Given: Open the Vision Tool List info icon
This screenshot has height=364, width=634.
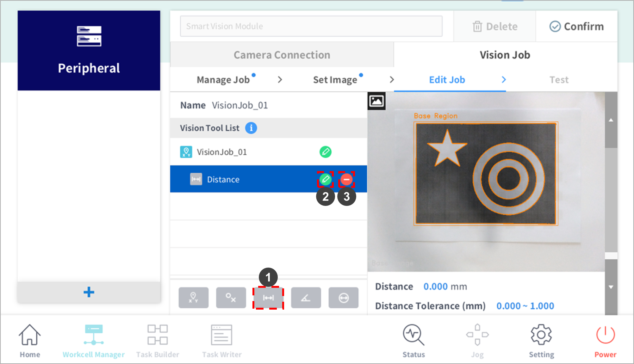Looking at the screenshot, I should (251, 128).
